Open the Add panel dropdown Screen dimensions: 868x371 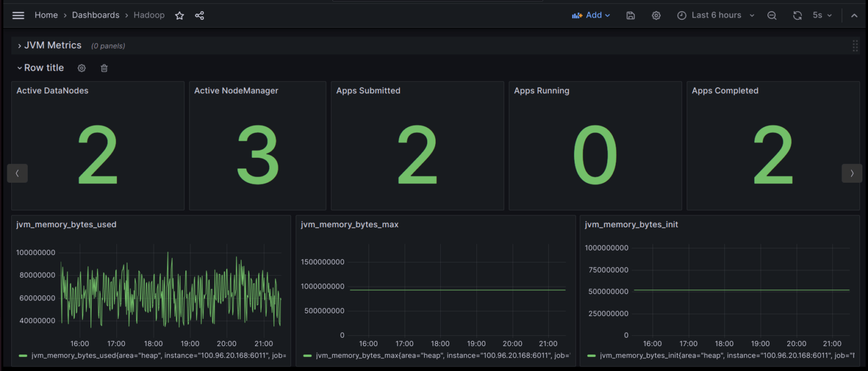(x=591, y=15)
